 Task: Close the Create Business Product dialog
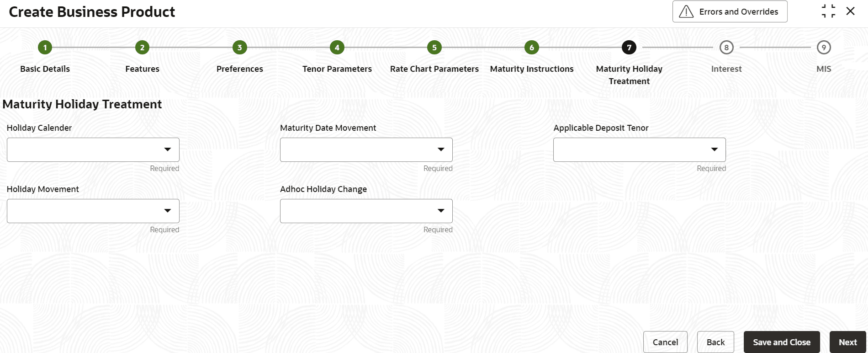850,11
